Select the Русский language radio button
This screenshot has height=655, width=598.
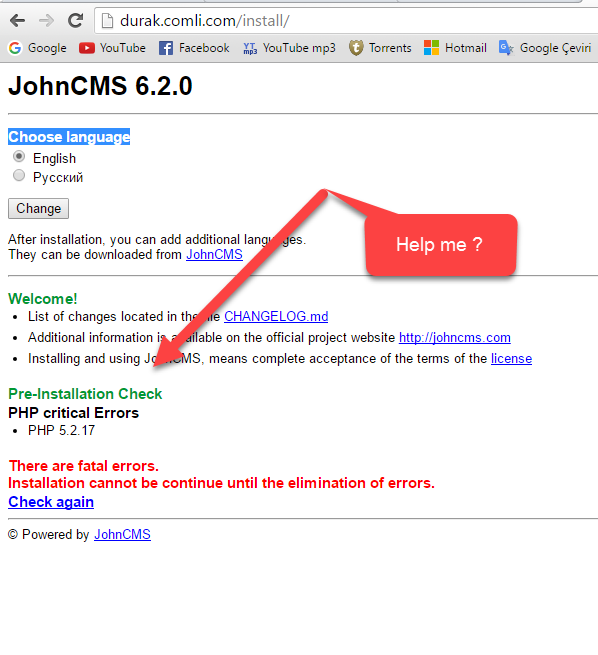click(x=19, y=175)
